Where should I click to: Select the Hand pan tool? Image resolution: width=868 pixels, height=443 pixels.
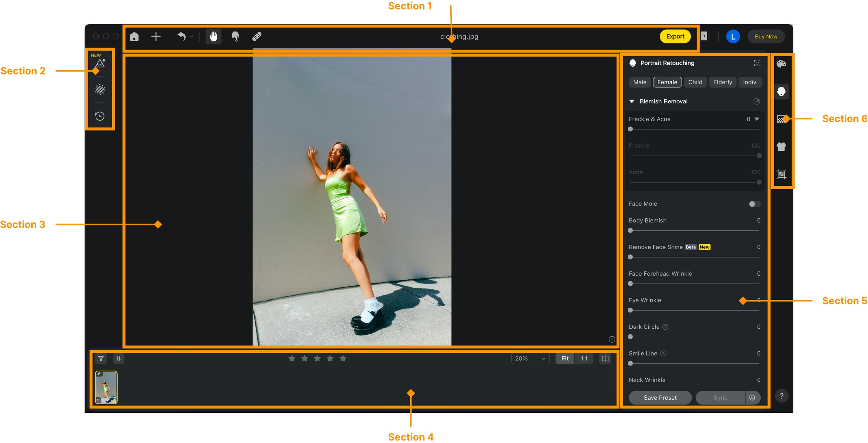pyautogui.click(x=214, y=37)
